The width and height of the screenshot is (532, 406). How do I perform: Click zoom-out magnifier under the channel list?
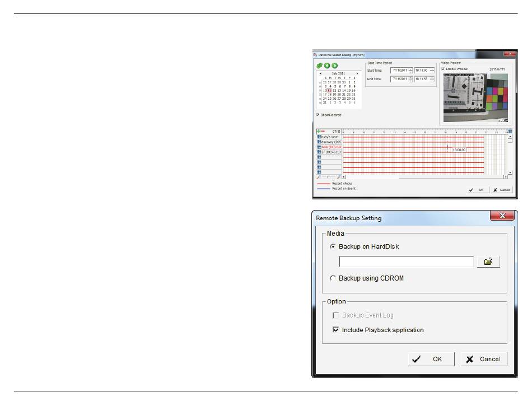pos(319,176)
